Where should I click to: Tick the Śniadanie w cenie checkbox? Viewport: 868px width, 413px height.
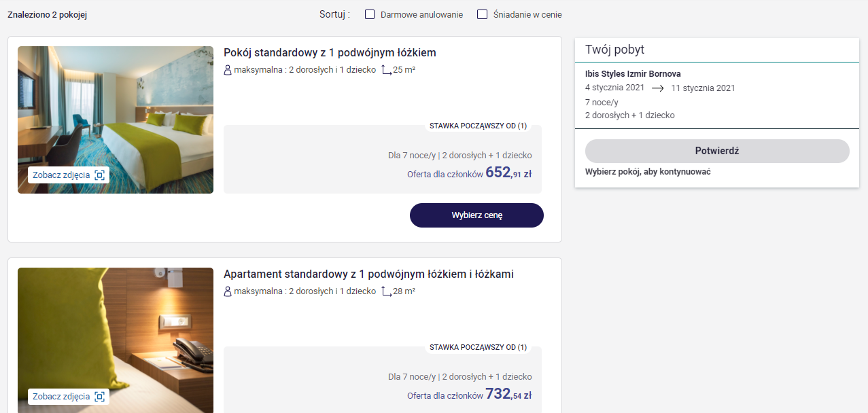(x=483, y=14)
